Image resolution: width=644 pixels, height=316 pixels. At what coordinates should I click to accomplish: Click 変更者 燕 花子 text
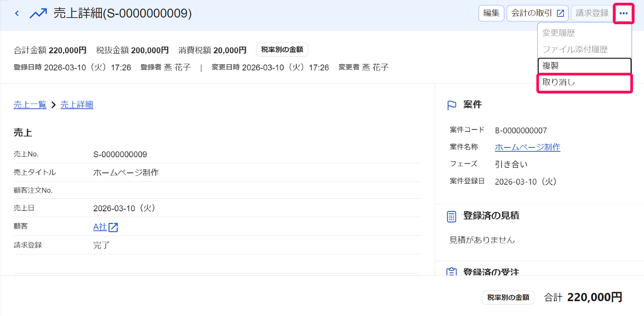pyautogui.click(x=363, y=67)
